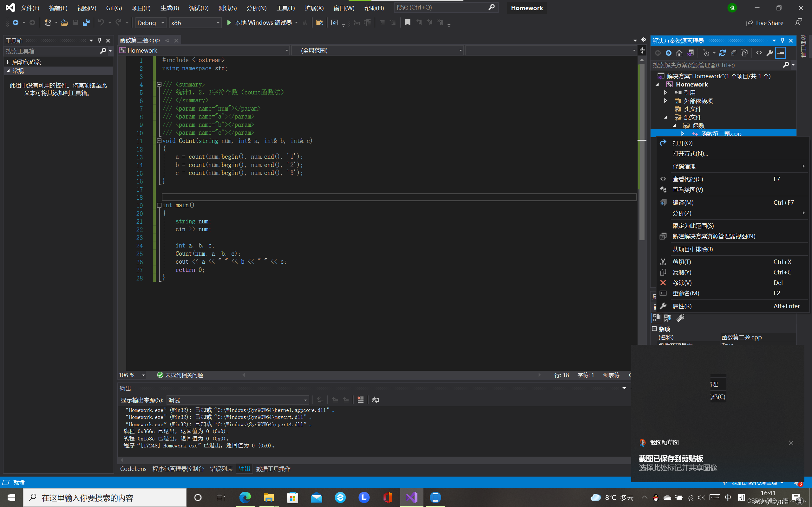812x507 pixels.
Task: Switch to the 错误列表 tab
Action: point(221,469)
